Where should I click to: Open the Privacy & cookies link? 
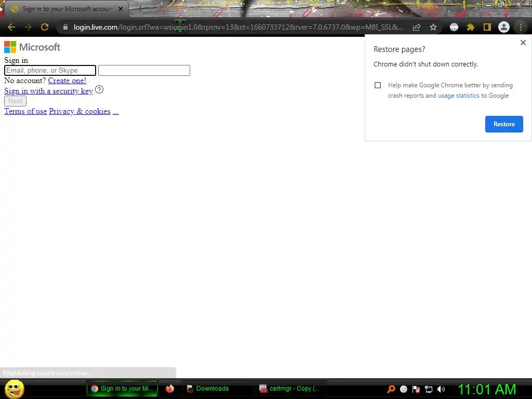79,111
